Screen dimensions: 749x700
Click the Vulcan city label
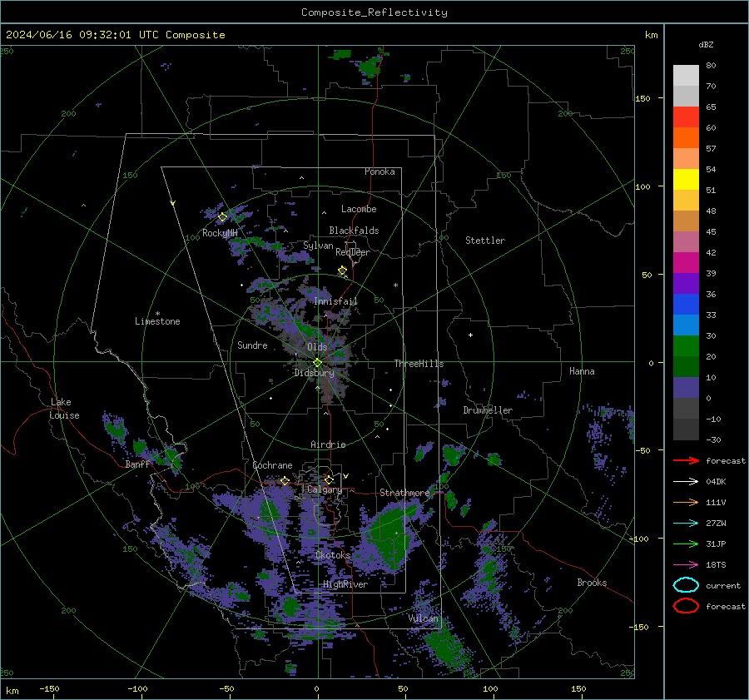click(x=424, y=618)
